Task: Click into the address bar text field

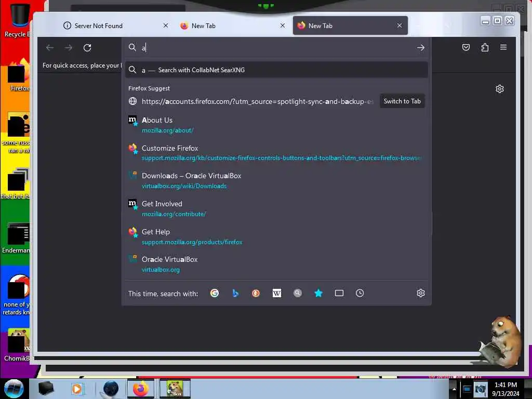Action: [x=276, y=47]
